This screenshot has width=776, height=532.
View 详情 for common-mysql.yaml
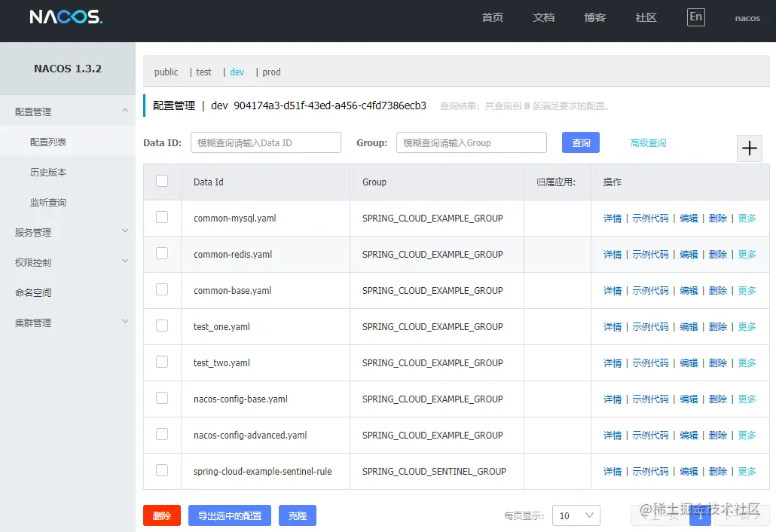pyautogui.click(x=612, y=218)
